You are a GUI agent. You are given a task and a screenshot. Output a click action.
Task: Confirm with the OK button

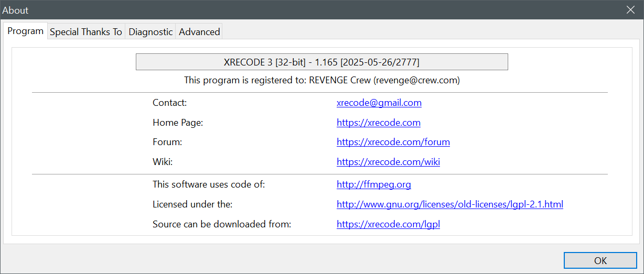(x=600, y=260)
